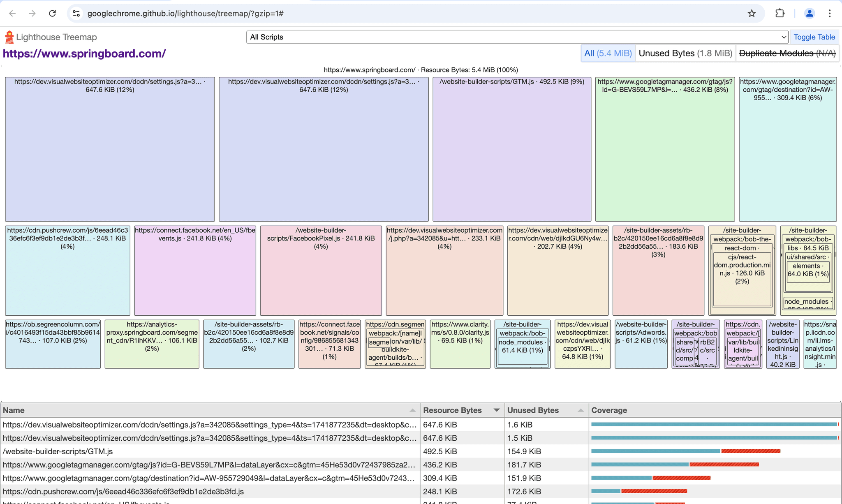Click the Coverage column header
This screenshot has width=842, height=504.
[x=715, y=410]
